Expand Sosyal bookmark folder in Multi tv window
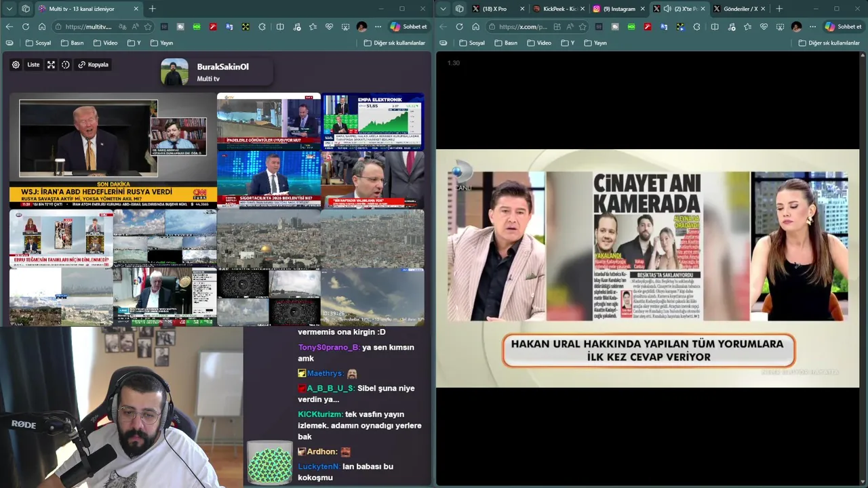 38,43
